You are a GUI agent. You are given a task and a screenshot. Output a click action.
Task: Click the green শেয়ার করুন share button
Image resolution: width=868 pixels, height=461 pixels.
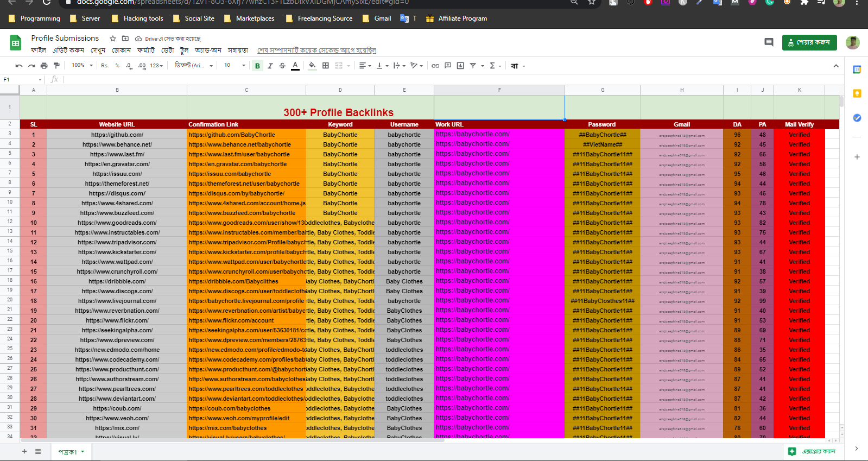pos(809,42)
